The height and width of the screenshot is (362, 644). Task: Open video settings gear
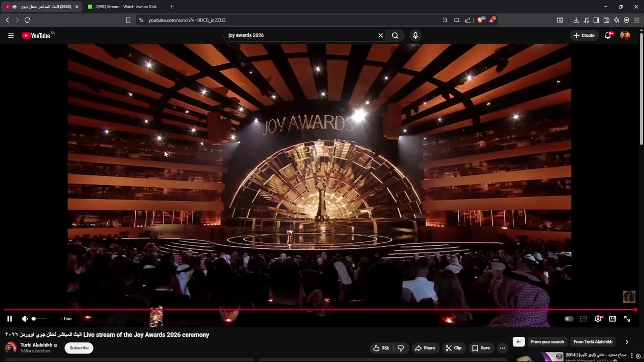pyautogui.click(x=598, y=319)
